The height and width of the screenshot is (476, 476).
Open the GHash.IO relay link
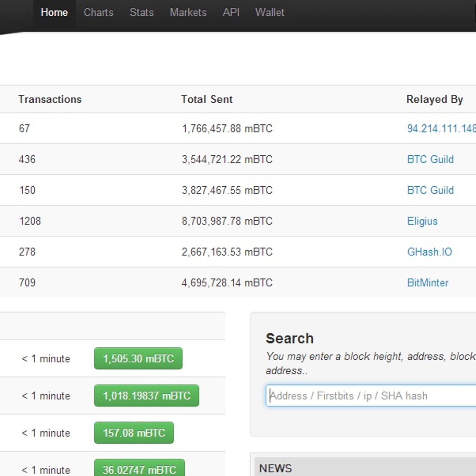[x=429, y=252]
